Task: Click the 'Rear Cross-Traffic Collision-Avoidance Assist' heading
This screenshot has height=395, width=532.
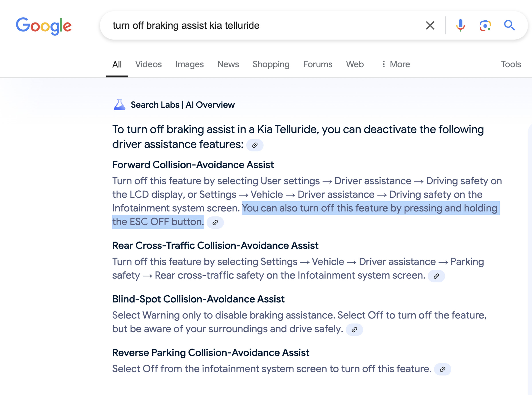Action: click(215, 246)
